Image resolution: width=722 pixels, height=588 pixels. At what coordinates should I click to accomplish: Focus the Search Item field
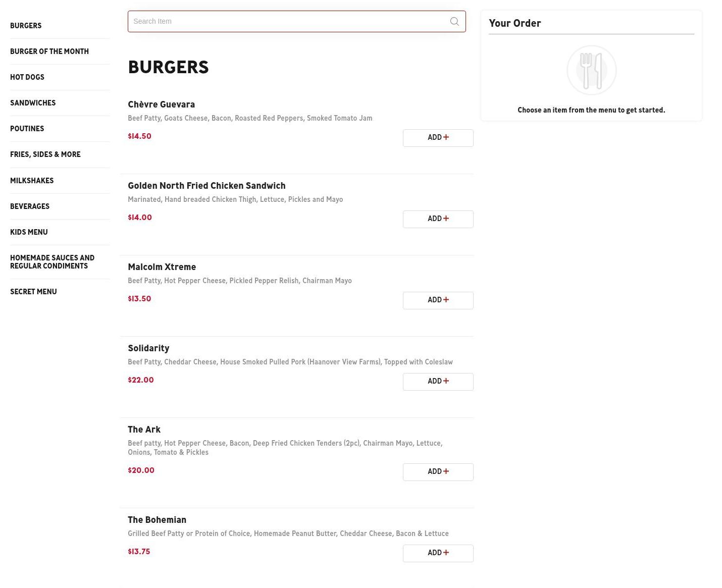[288, 21]
